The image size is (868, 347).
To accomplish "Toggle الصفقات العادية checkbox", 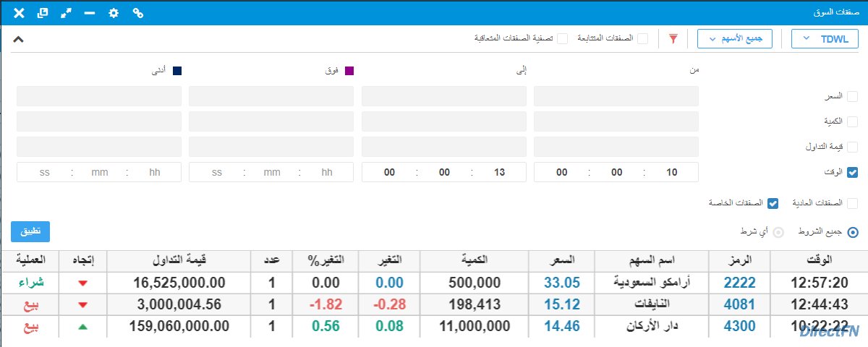I will (x=852, y=203).
